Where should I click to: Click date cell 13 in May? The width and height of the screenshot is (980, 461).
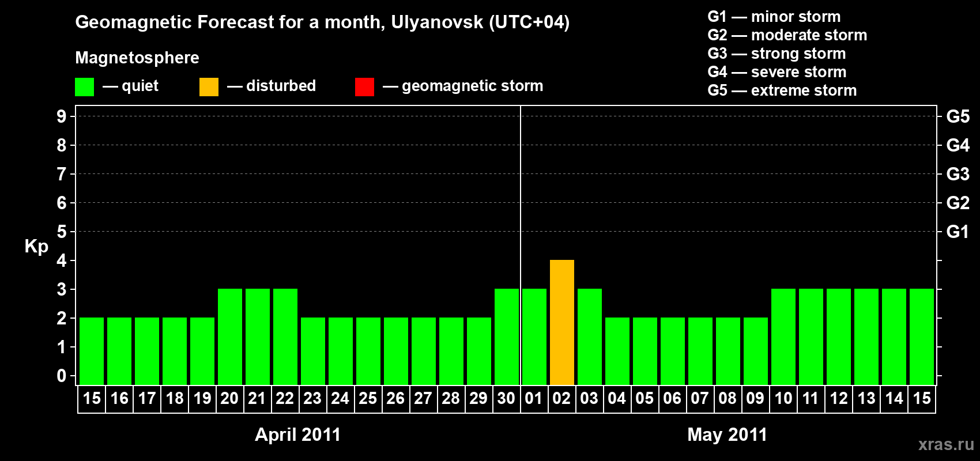coord(866,399)
